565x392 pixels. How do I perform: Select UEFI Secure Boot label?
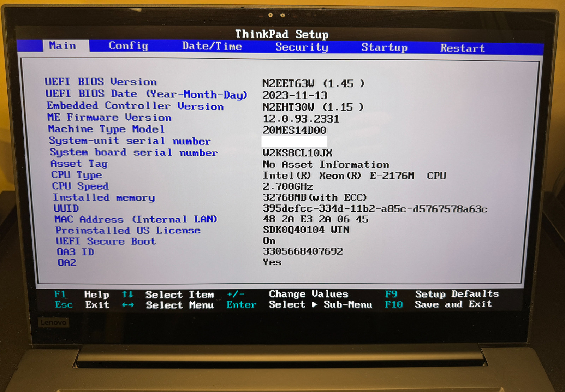pos(106,241)
